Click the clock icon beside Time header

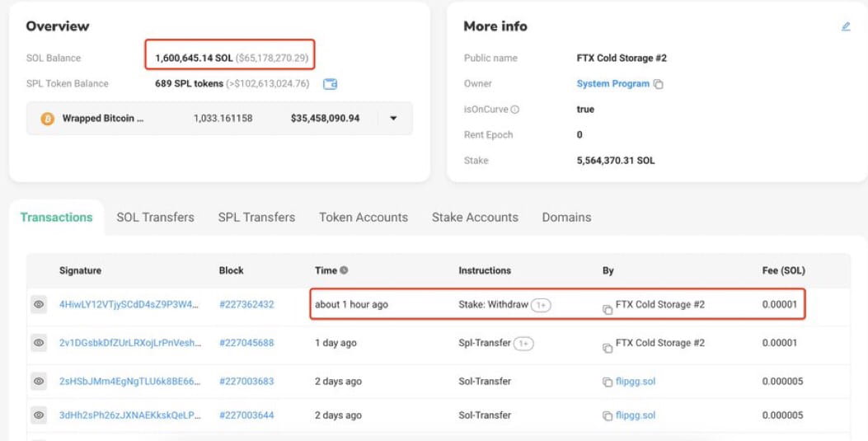click(344, 270)
